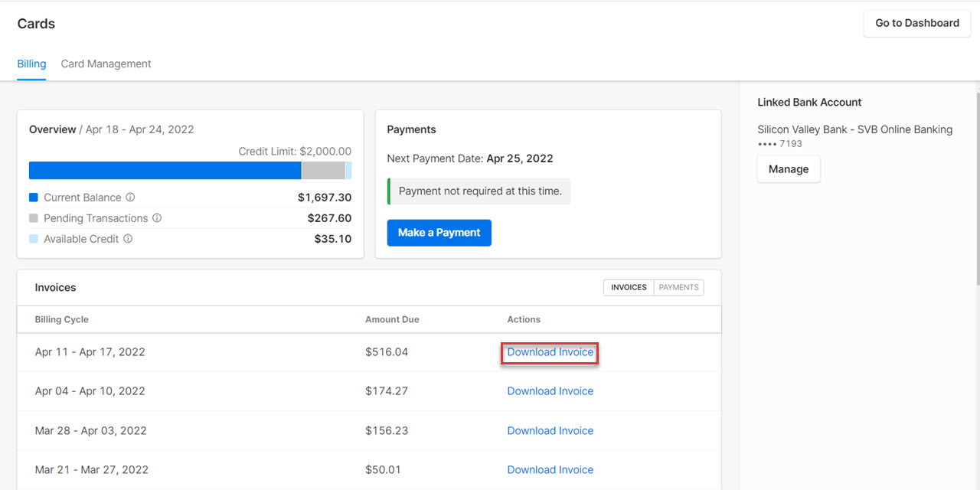Download invoice for Apr 11 - Apr 17
This screenshot has width=980, height=490.
(550, 352)
